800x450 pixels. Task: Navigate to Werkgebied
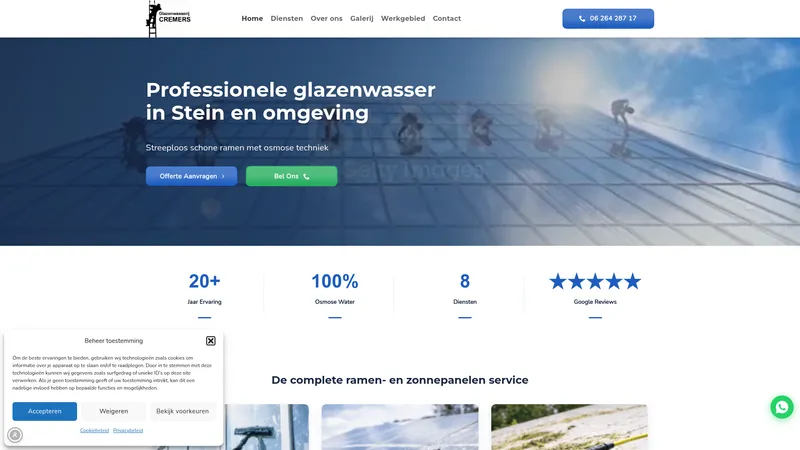click(403, 18)
